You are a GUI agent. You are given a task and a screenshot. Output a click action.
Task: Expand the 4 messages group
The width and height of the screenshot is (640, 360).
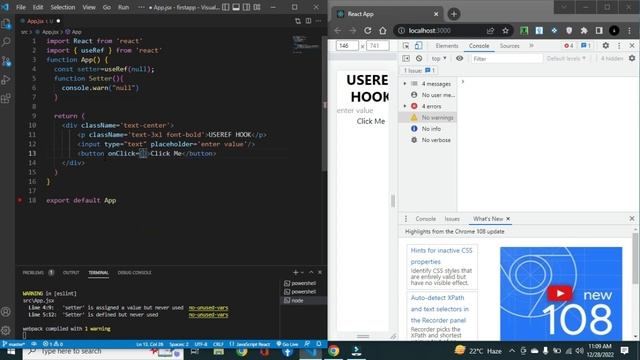coord(405,84)
